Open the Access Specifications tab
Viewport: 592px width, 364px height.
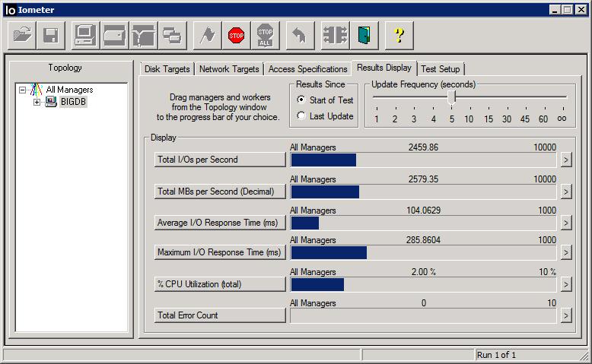click(307, 69)
